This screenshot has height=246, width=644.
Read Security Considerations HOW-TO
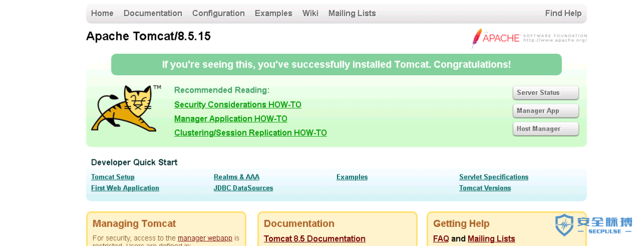[238, 104]
